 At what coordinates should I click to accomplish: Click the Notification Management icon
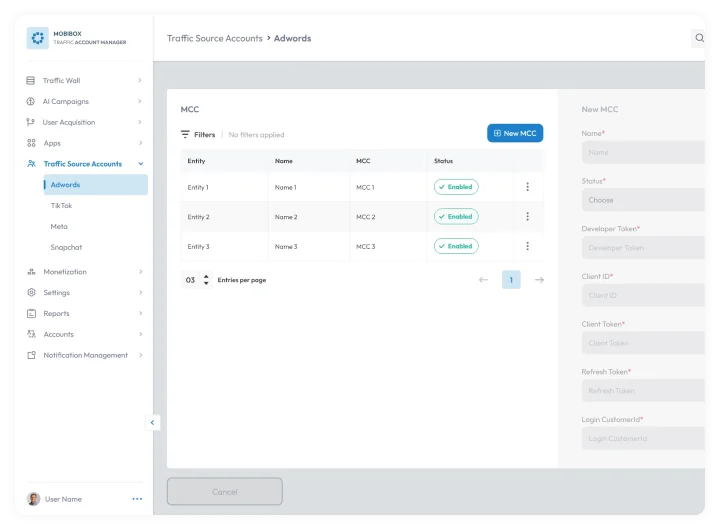pos(31,355)
